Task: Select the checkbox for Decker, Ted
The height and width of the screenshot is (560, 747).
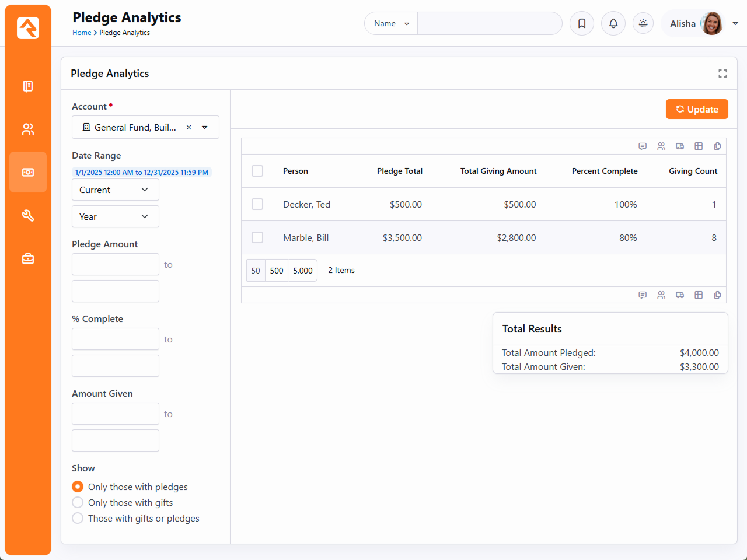Action: pyautogui.click(x=257, y=204)
